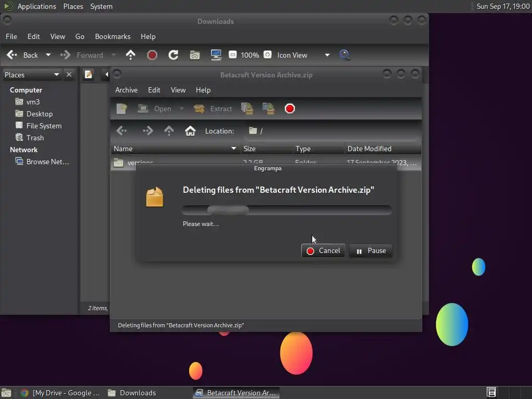
Task: Open the Places sidebar selector dropdown
Action: coord(32,75)
